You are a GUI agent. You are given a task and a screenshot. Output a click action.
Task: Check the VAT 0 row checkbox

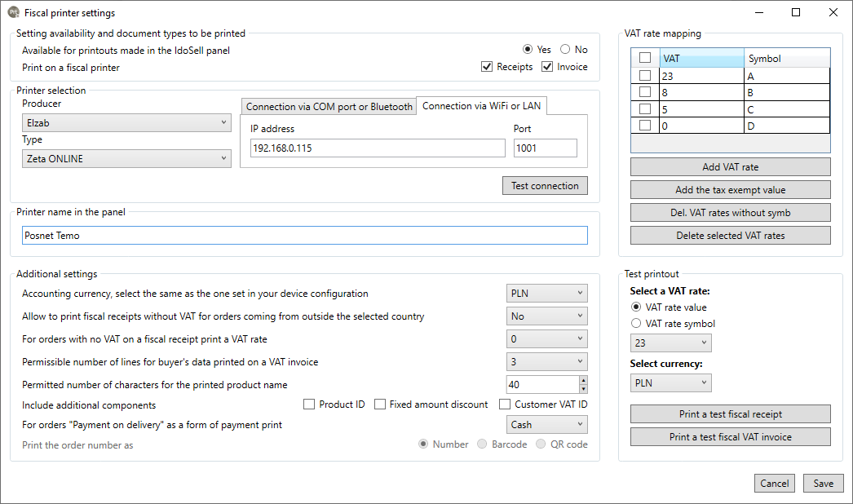click(x=645, y=125)
